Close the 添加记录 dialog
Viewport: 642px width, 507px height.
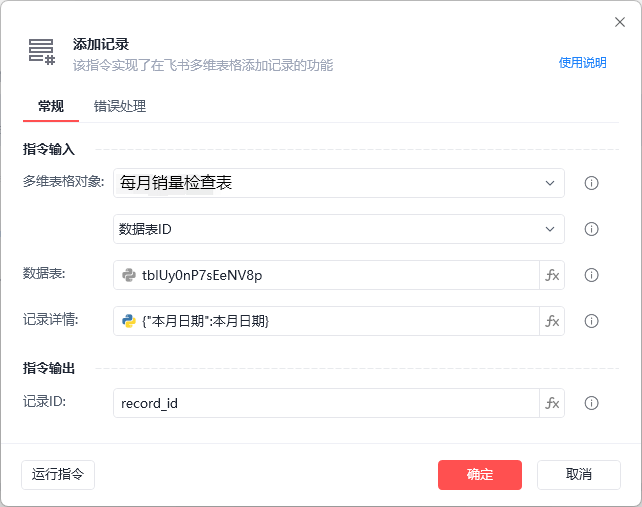click(619, 22)
